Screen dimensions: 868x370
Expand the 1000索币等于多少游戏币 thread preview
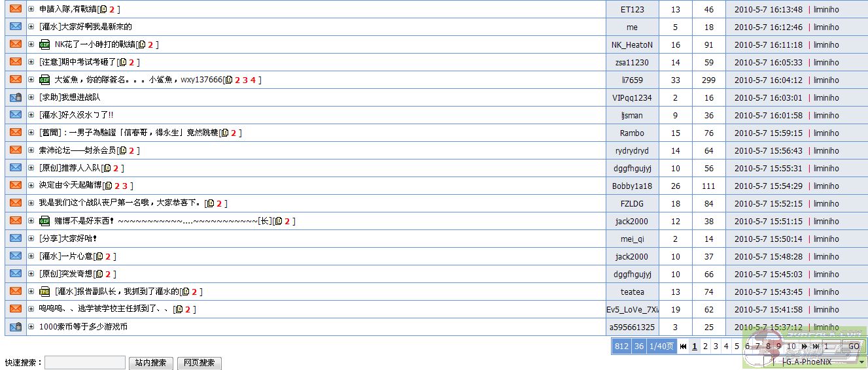pyautogui.click(x=31, y=327)
